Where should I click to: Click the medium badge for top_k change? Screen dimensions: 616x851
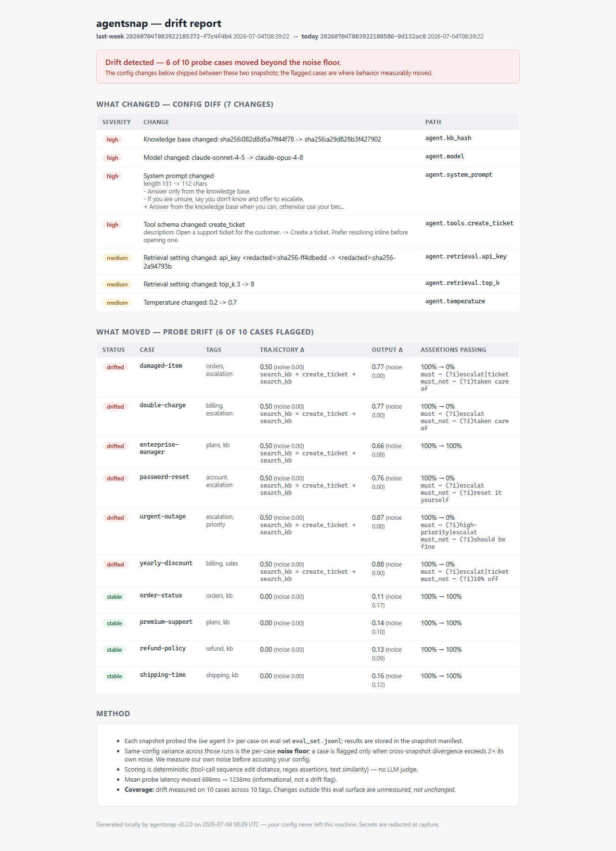click(x=117, y=284)
